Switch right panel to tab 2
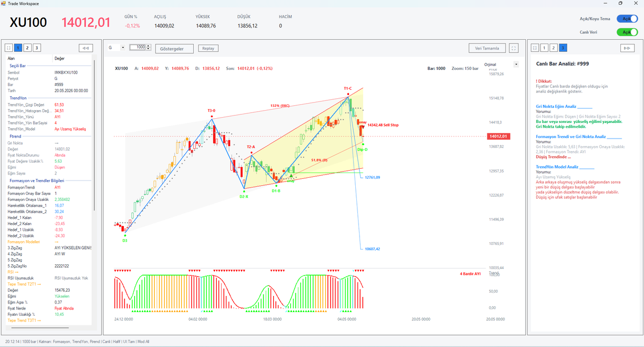Viewport: 644px width, 347px height. click(x=553, y=48)
